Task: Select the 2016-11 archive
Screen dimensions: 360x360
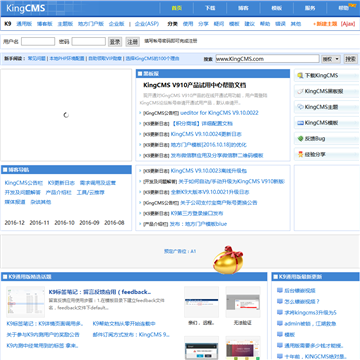Action: [x=39, y=223]
